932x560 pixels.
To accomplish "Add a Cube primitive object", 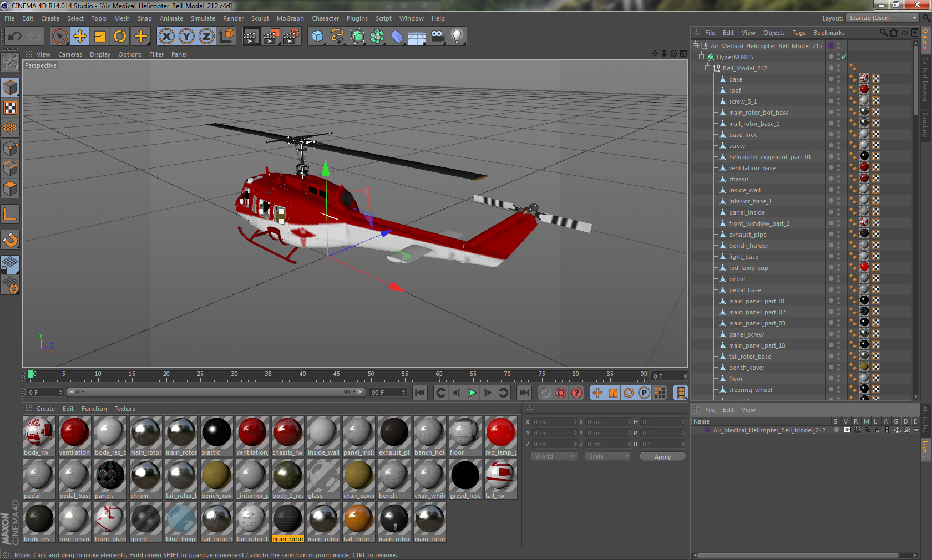I will click(317, 37).
